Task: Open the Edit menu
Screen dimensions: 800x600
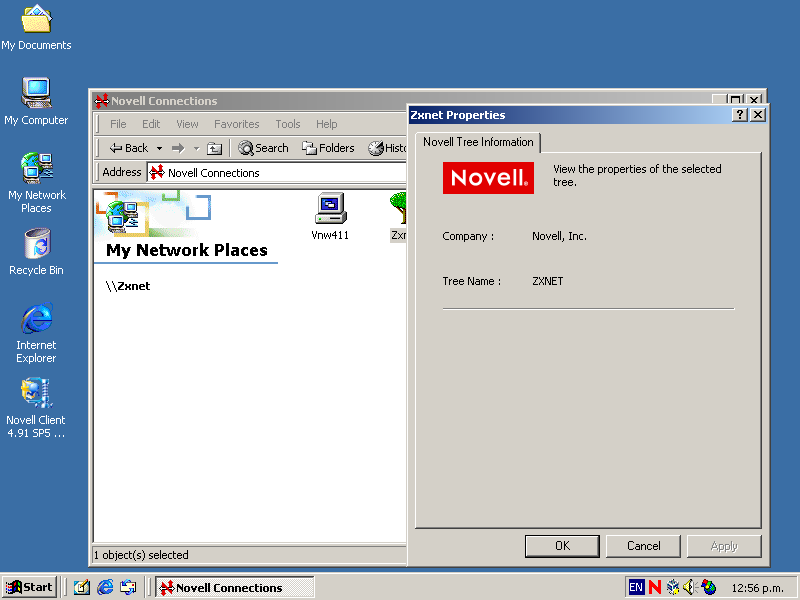Action: [151, 124]
